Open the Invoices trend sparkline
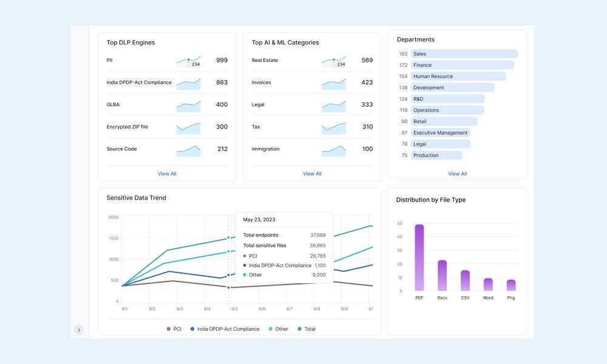This screenshot has height=364, width=607. pos(333,84)
